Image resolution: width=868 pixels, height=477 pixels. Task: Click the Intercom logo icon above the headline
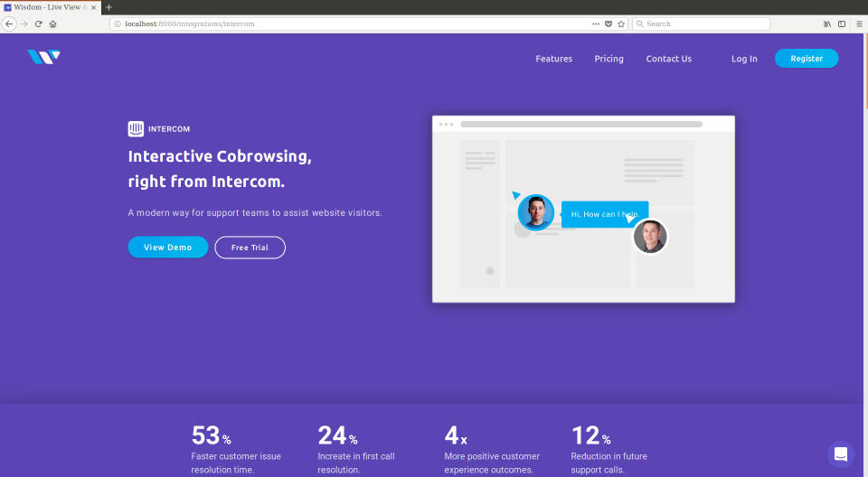pos(137,128)
